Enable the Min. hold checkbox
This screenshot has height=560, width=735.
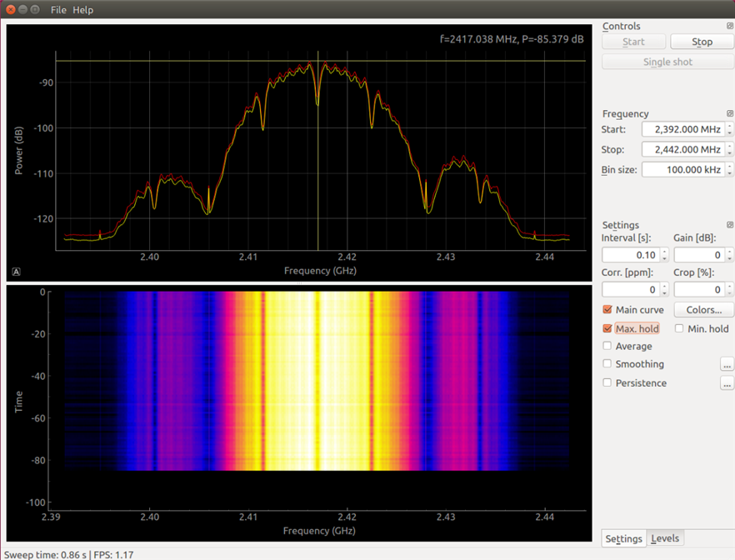(679, 328)
